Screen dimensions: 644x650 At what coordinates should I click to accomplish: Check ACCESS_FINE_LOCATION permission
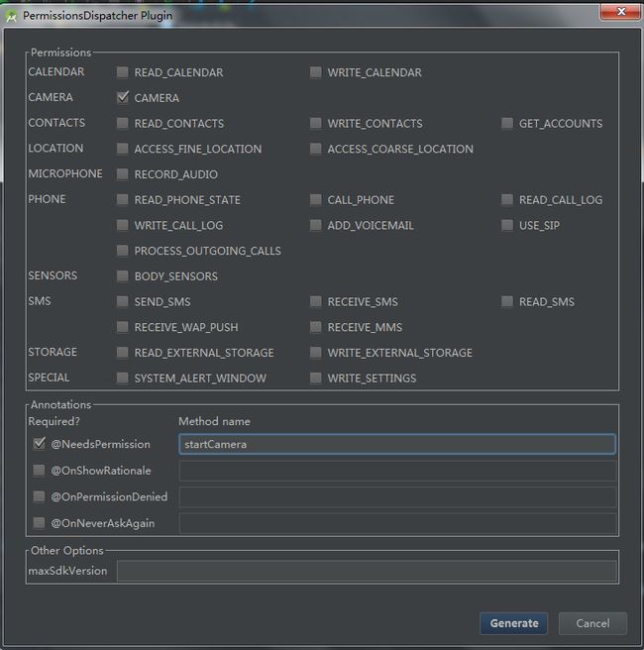coord(122,149)
